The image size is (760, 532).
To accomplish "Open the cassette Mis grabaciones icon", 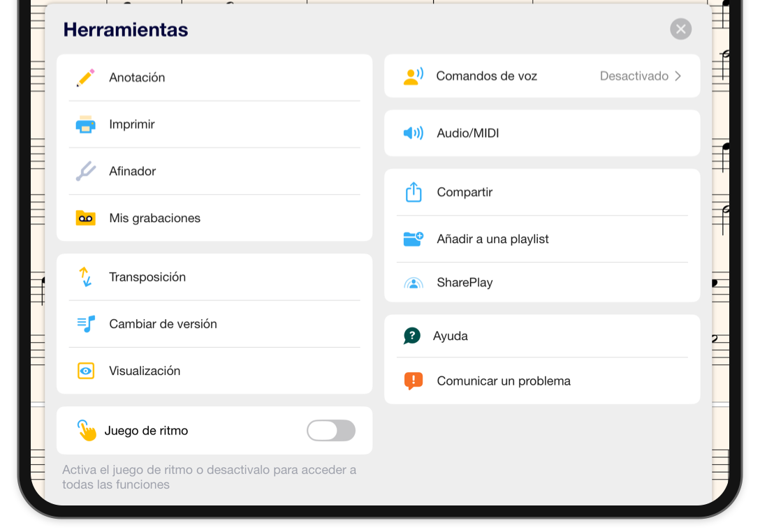I will pyautogui.click(x=86, y=218).
